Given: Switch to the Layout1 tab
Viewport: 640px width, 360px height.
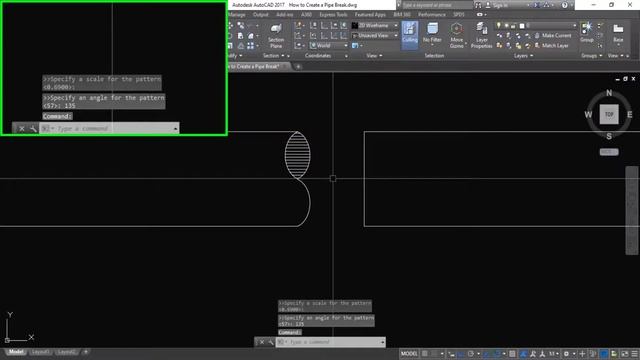Looking at the screenshot, I should (40, 352).
